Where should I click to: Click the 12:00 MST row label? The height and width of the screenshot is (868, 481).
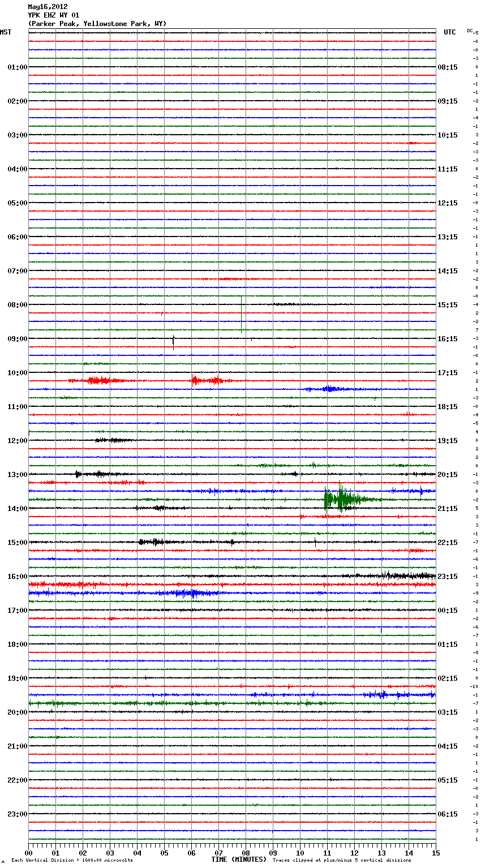pyautogui.click(x=17, y=441)
